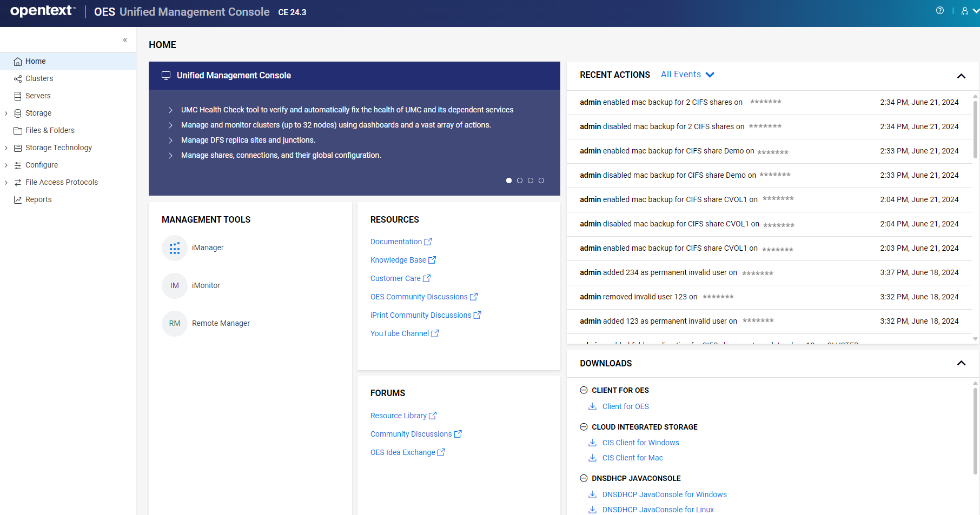This screenshot has width=980, height=515.
Task: Collapse the Client for OES group
Action: pyautogui.click(x=584, y=390)
